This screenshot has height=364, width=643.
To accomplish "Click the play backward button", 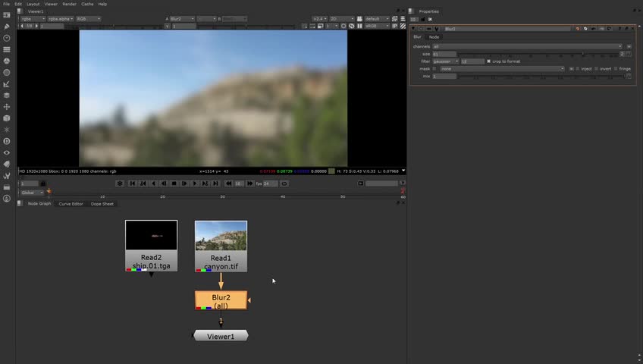I will pos(153,184).
